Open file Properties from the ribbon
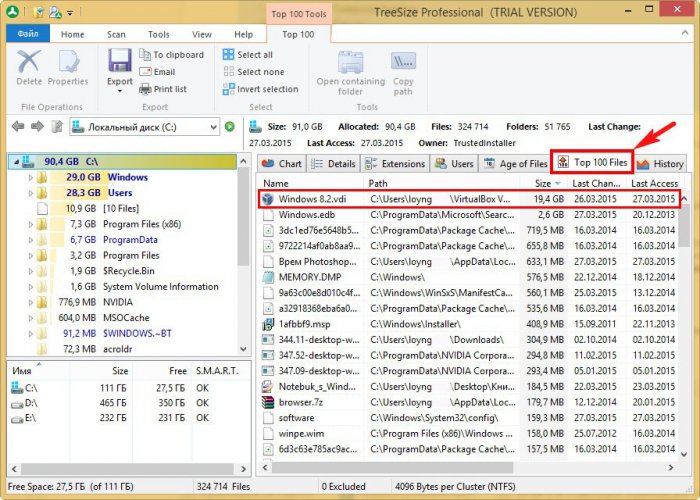 pyautogui.click(x=68, y=62)
